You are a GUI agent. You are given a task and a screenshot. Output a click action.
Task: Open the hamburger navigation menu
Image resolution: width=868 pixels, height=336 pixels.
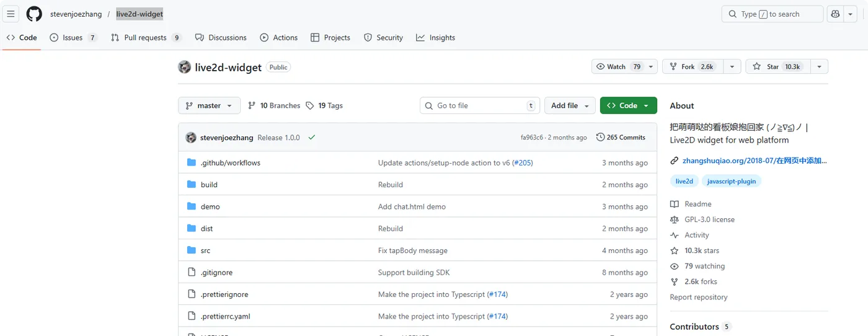click(11, 14)
